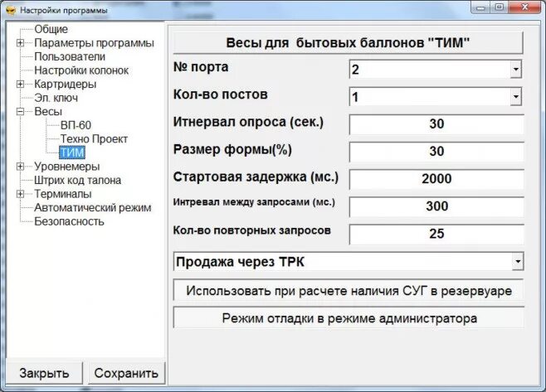Viewport: 546px width, 392px height.
Task: Select the Весы tree item label
Action: [48, 112]
